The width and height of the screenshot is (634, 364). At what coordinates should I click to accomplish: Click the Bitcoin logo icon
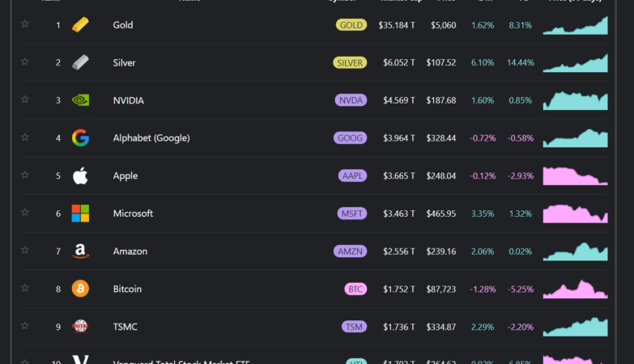coord(80,289)
